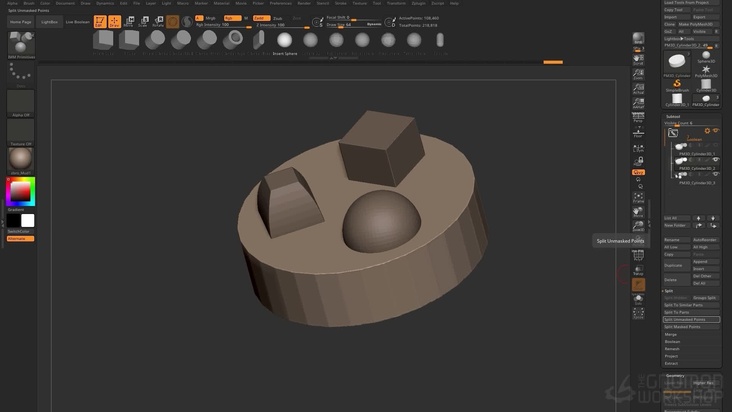Open the Render menu
The width and height of the screenshot is (732, 412).
click(x=304, y=3)
